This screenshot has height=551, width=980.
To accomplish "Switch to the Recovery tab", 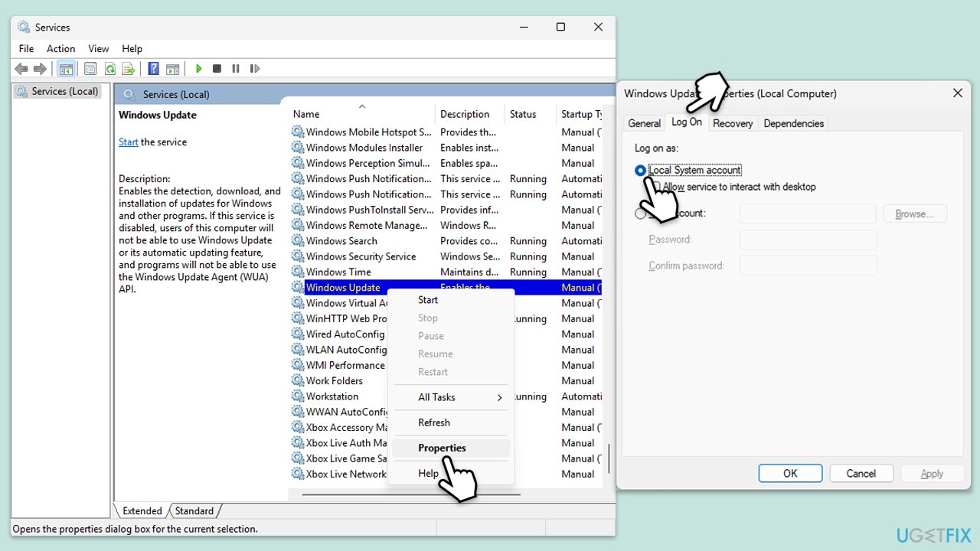I will tap(732, 123).
